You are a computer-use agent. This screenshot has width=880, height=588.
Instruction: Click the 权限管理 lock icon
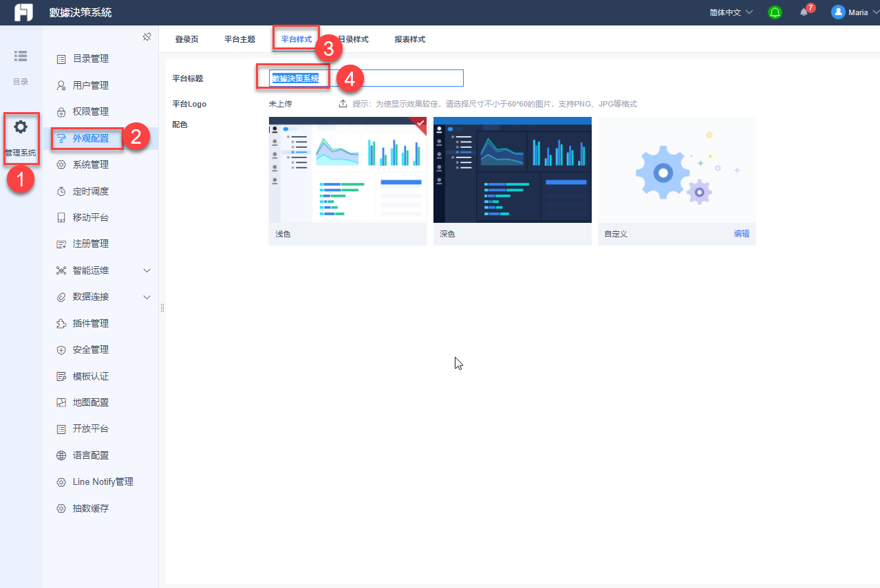point(61,112)
